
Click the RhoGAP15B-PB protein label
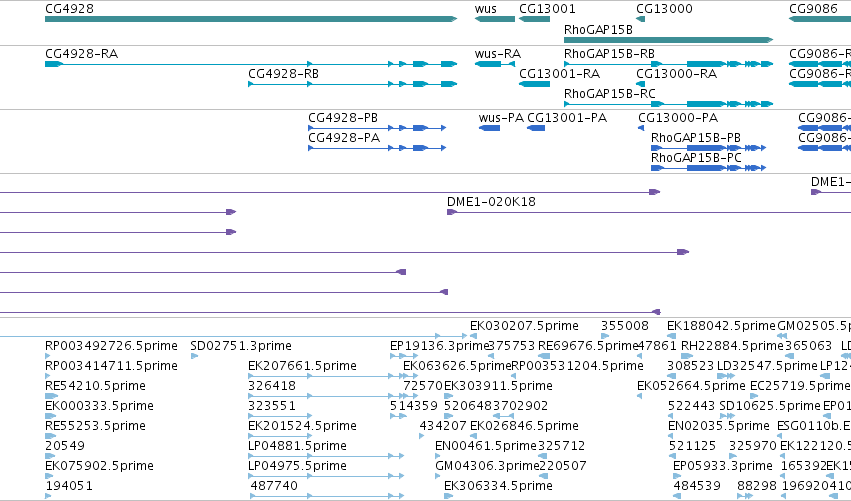[x=696, y=138]
